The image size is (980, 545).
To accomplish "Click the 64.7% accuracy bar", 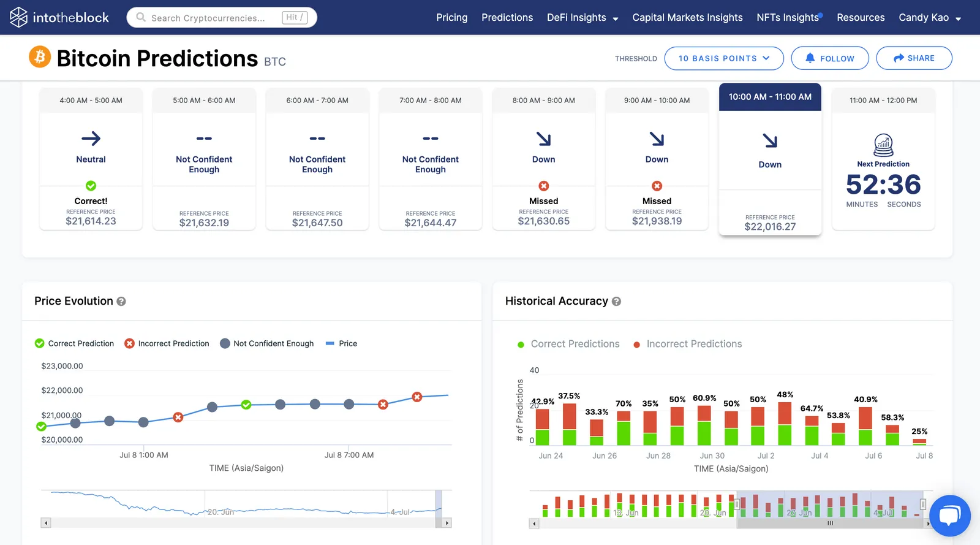I will 812,430.
